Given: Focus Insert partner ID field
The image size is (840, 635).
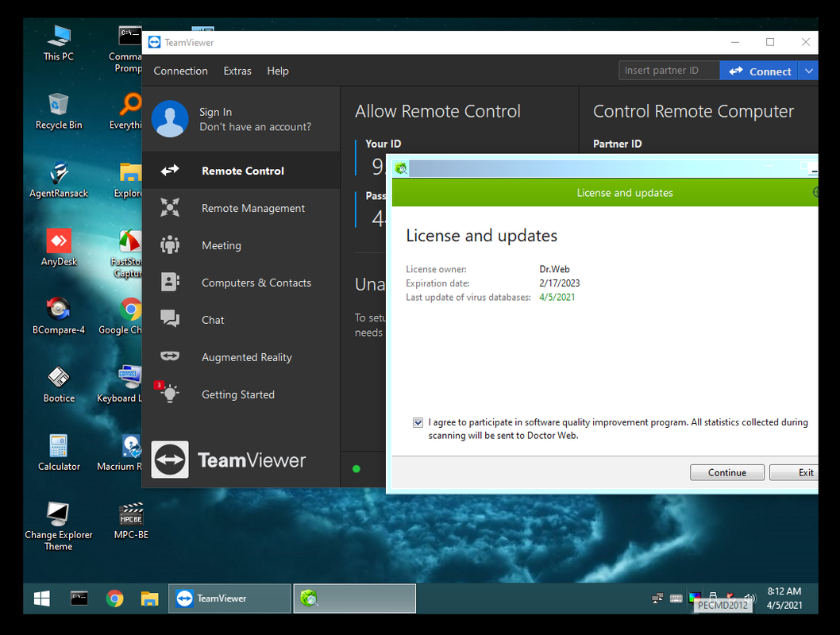Looking at the screenshot, I should (x=669, y=70).
